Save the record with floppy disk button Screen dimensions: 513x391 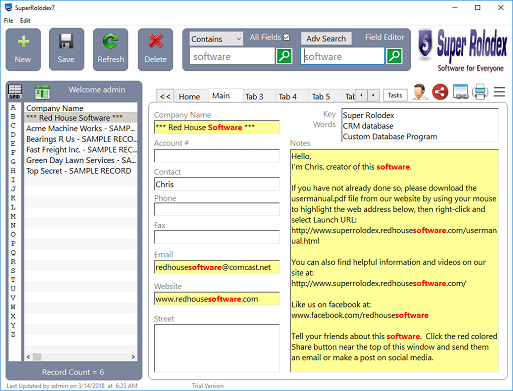click(66, 49)
